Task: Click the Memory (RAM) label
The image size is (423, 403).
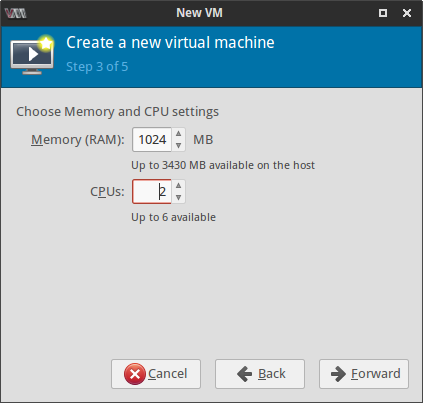Action: (78, 140)
